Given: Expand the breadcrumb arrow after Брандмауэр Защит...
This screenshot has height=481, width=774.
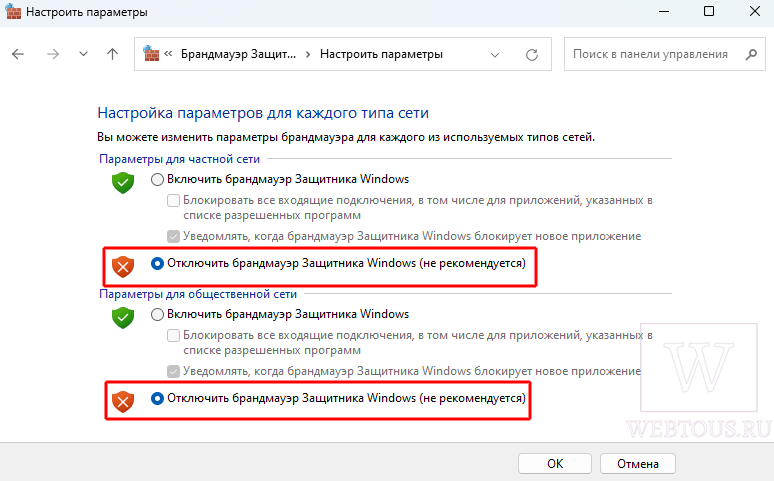Looking at the screenshot, I should pyautogui.click(x=308, y=54).
